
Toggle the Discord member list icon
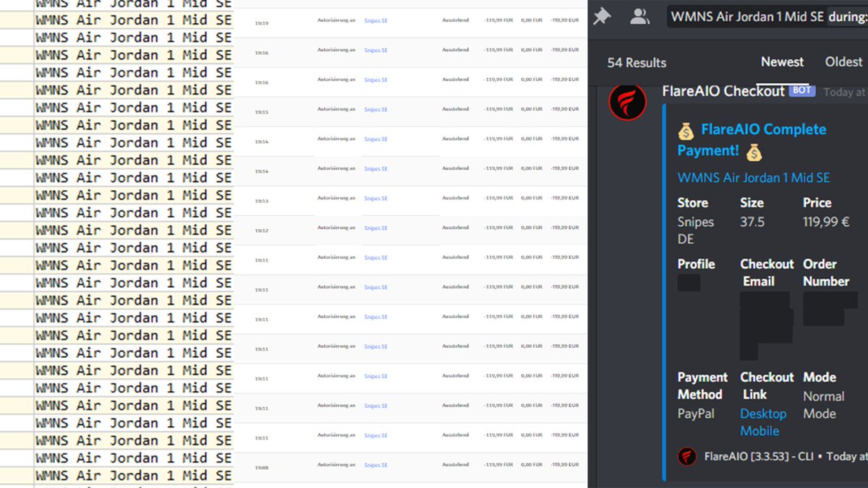[639, 16]
